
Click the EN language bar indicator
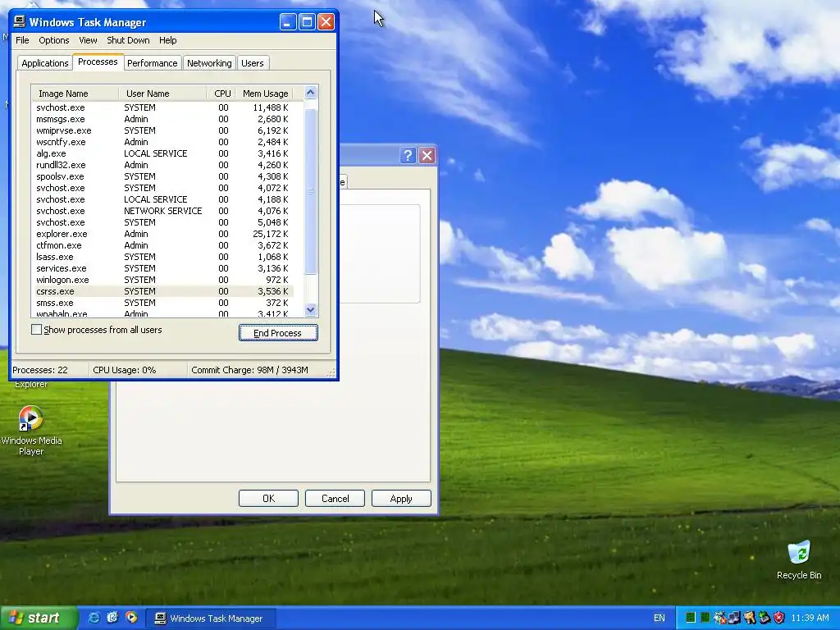point(659,619)
